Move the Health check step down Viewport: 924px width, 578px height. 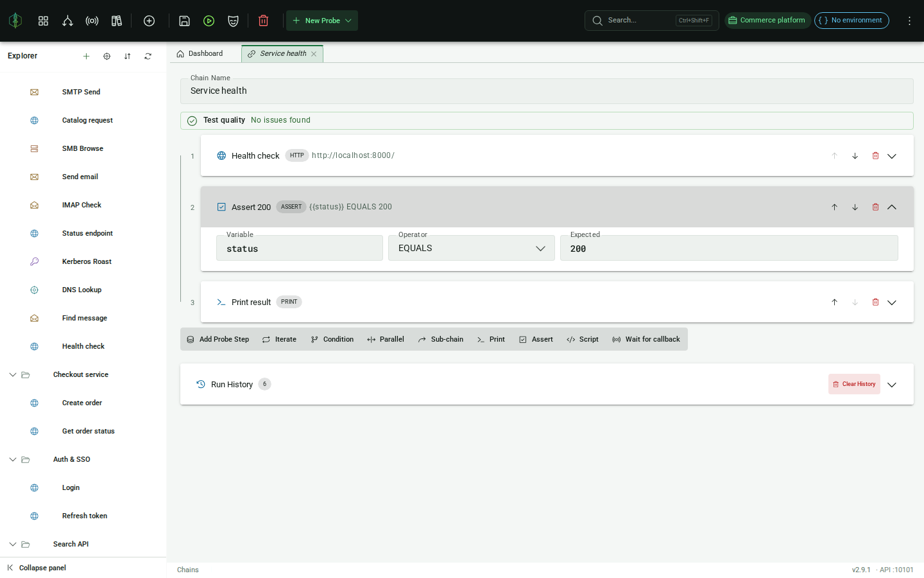click(x=855, y=155)
